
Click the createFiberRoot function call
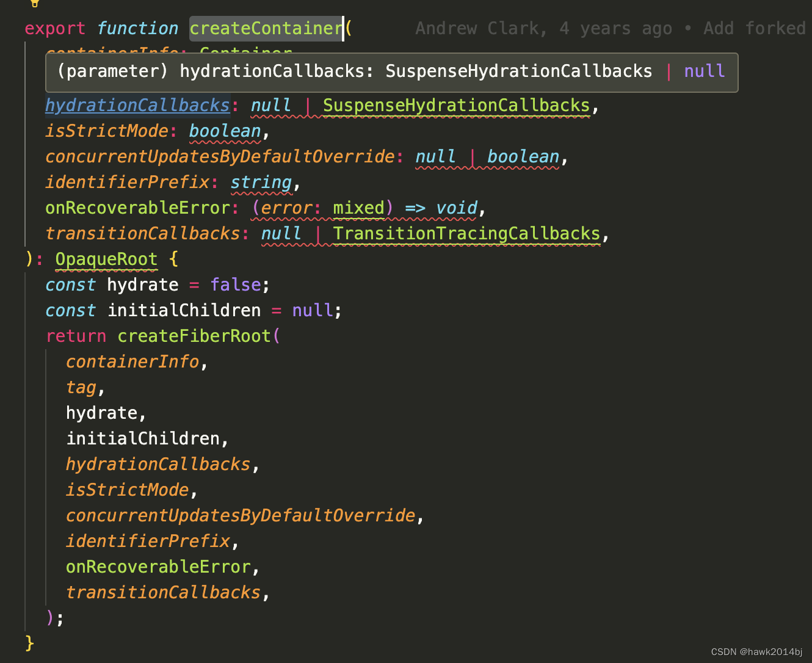click(x=194, y=336)
